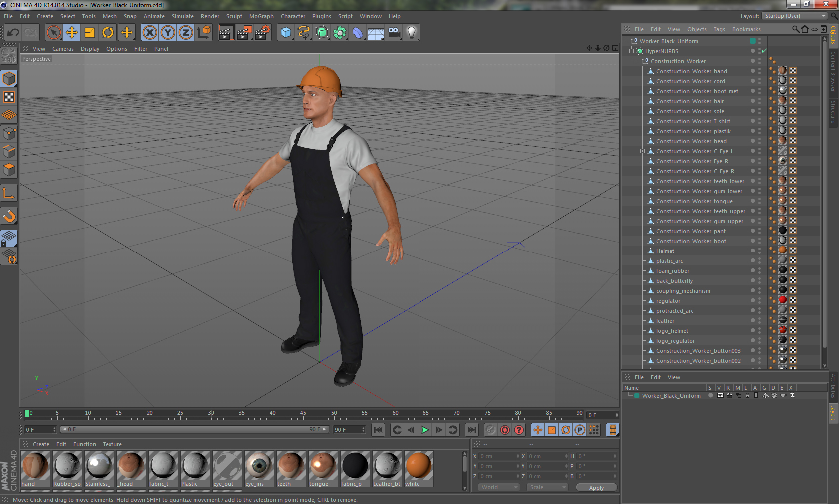Collapse the HyperNURBS tree node
The width and height of the screenshot is (839, 504).
pyautogui.click(x=632, y=51)
